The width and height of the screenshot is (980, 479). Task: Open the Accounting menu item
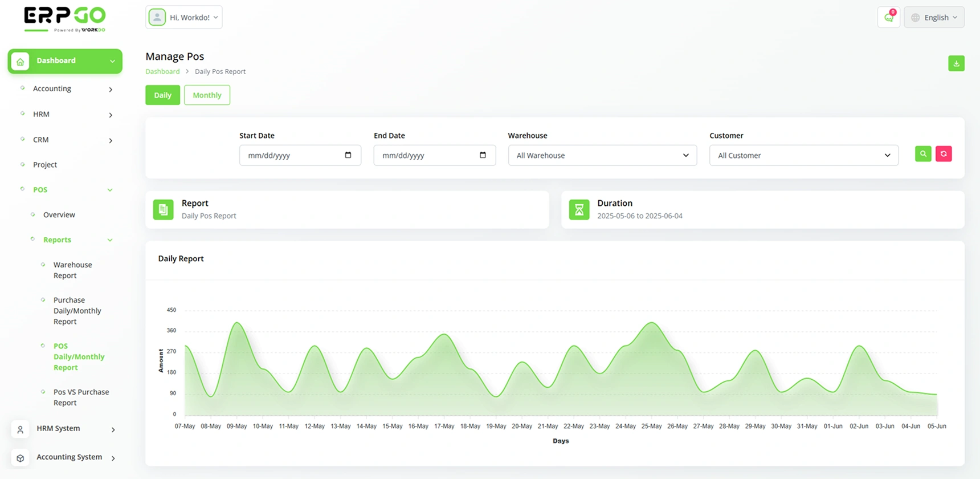click(x=52, y=88)
